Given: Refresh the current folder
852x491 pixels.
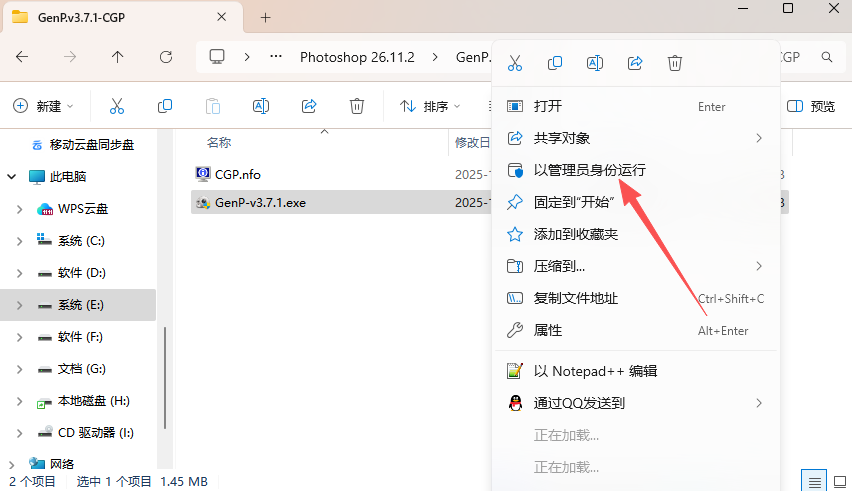Looking at the screenshot, I should coord(166,57).
